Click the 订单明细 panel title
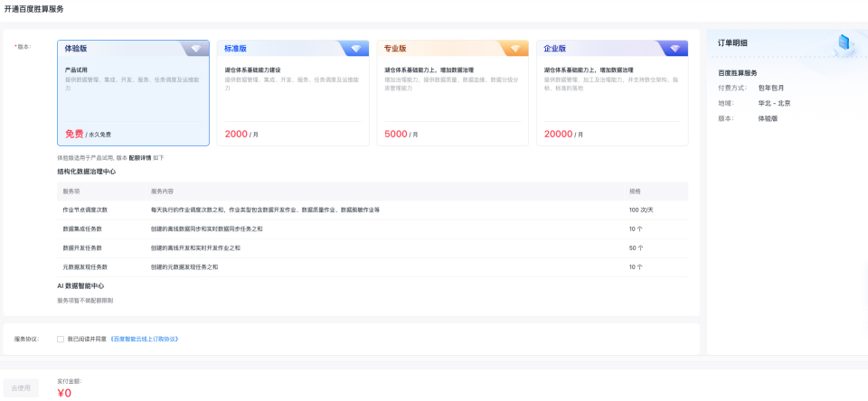 pos(732,42)
